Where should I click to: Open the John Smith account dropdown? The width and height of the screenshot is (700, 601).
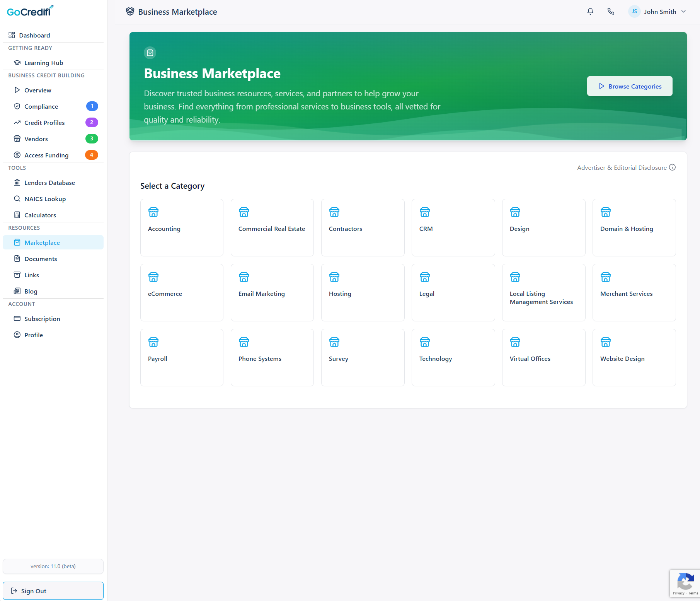(683, 12)
